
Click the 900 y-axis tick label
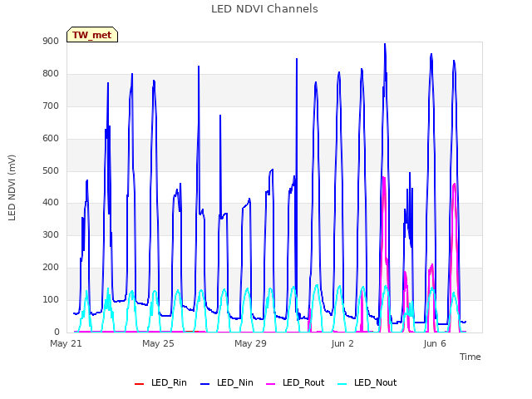coord(51,42)
